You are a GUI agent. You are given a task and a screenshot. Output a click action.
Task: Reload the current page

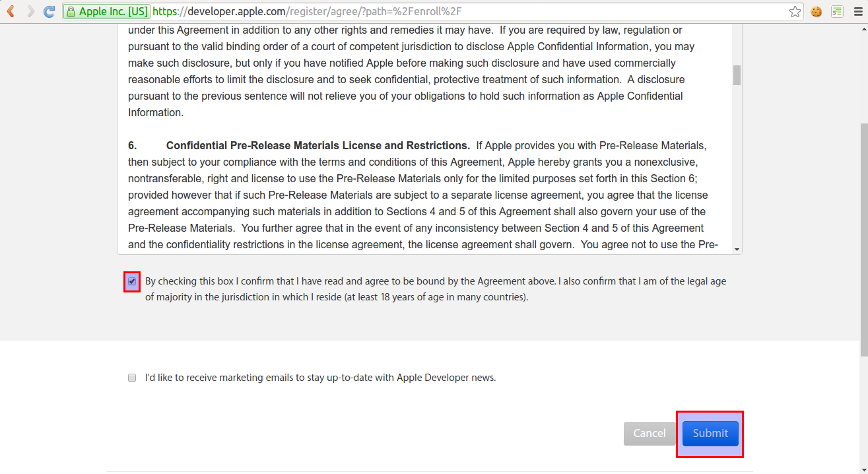(49, 11)
